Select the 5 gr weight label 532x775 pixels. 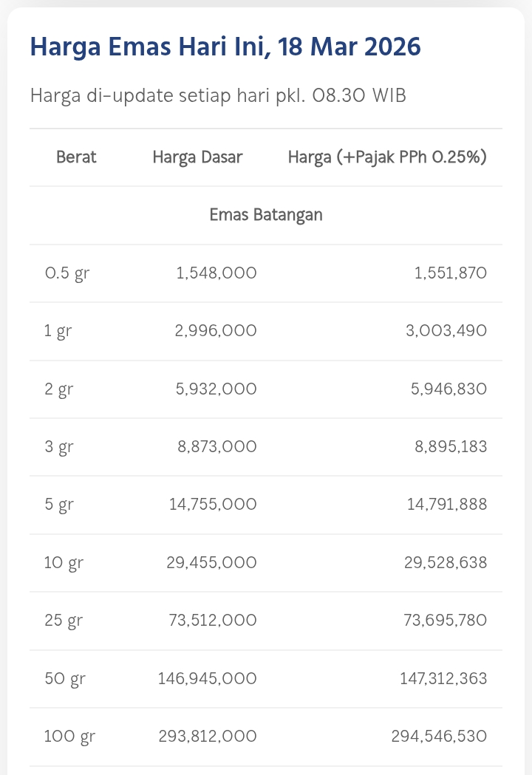pyautogui.click(x=59, y=505)
